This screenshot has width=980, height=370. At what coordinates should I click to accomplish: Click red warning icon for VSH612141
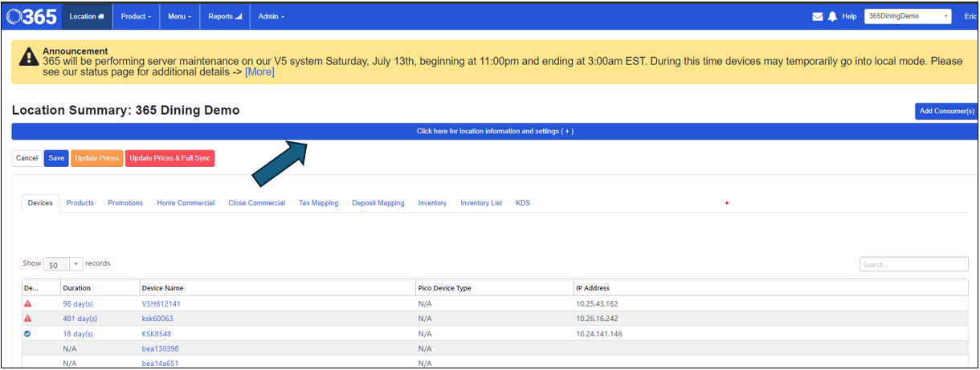point(27,304)
